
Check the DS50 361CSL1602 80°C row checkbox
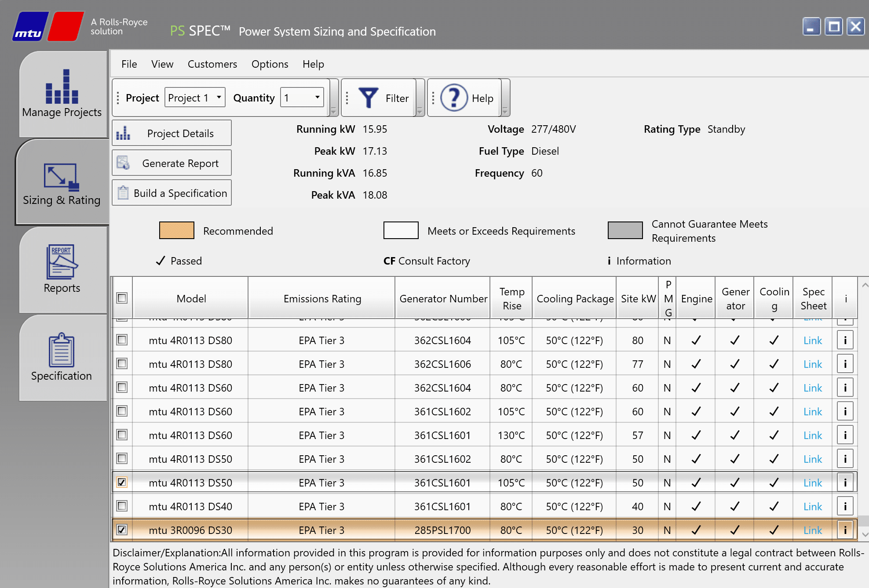(122, 458)
